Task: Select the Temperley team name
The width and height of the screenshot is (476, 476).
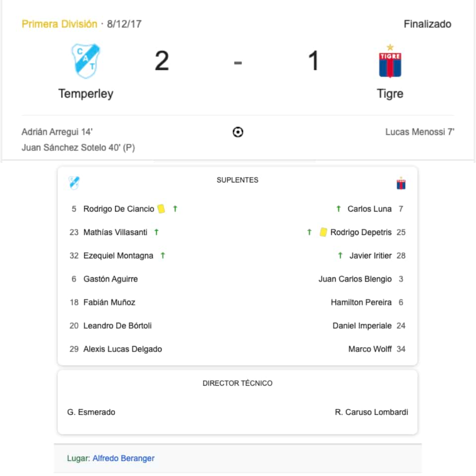Action: coord(86,94)
